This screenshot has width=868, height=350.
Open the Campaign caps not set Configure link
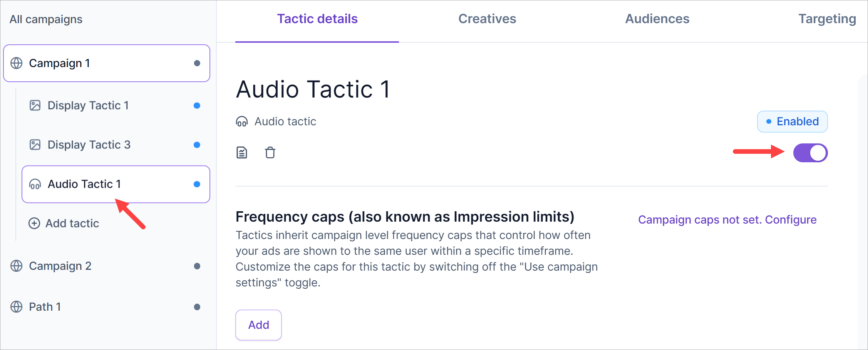pyautogui.click(x=727, y=220)
